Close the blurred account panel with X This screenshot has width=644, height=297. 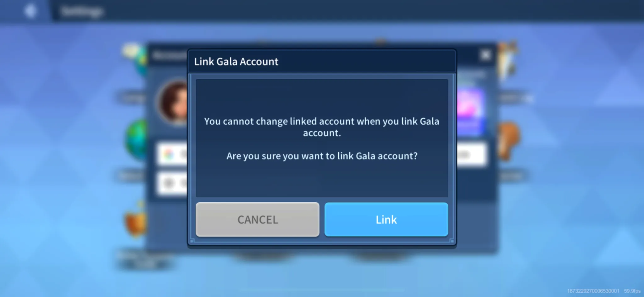click(x=486, y=55)
